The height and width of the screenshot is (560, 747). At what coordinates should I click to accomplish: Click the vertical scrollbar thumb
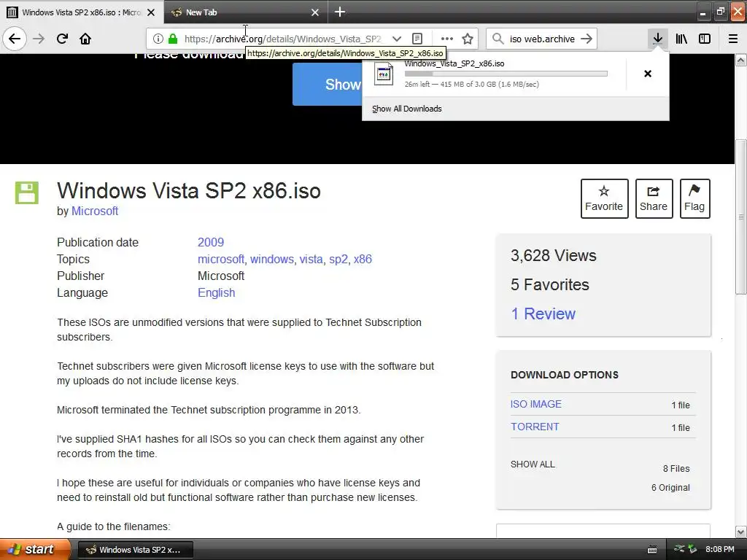(x=740, y=217)
